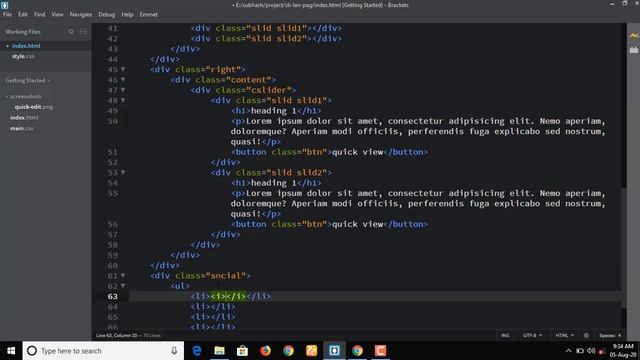Click 'quick view' button text on line 51

[x=358, y=152]
